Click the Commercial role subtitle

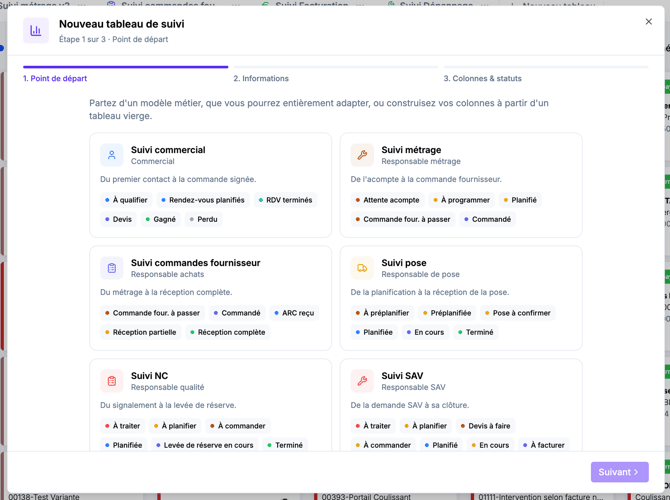coord(153,162)
